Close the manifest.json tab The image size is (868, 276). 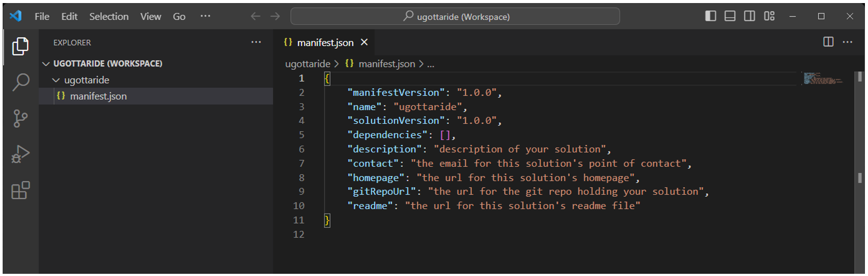(364, 43)
